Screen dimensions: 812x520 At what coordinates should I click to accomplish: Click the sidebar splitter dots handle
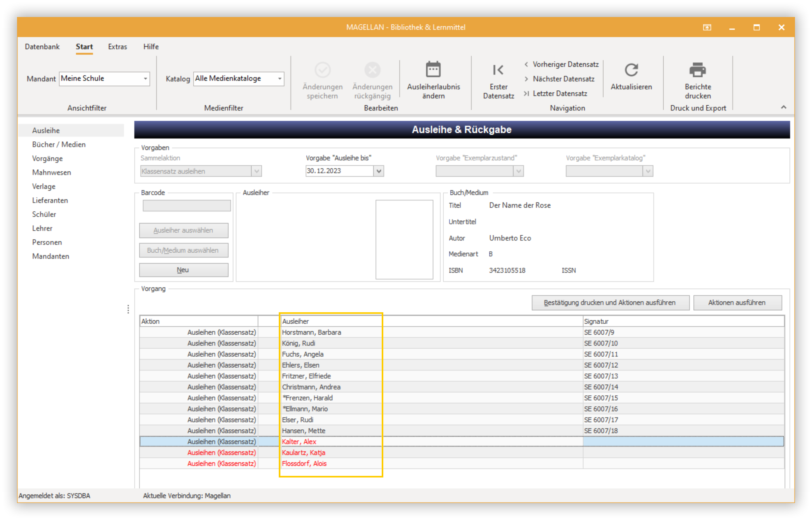128,309
